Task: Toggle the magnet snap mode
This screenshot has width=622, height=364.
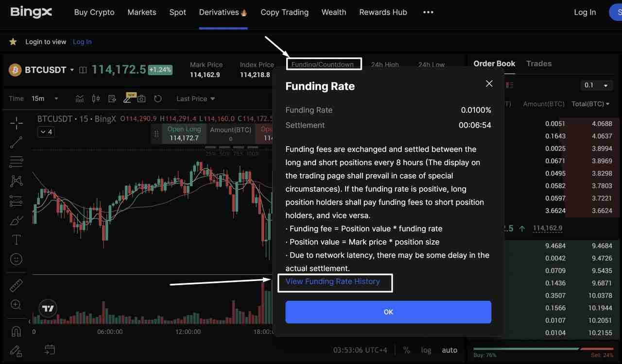Action: point(16,331)
